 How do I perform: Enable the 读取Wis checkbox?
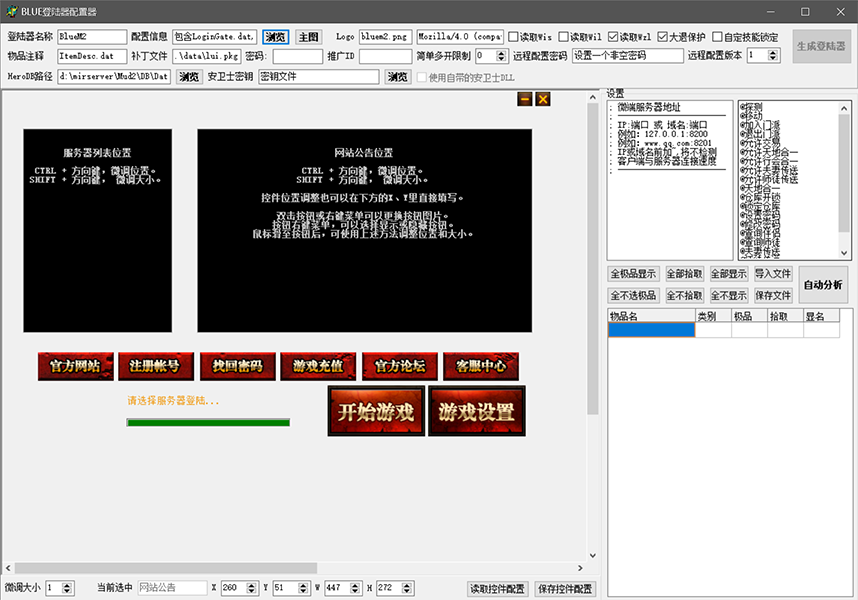(x=515, y=37)
